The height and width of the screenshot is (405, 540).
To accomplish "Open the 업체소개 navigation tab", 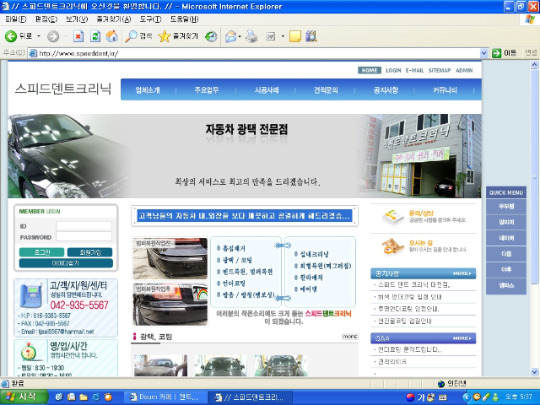I will (x=148, y=90).
